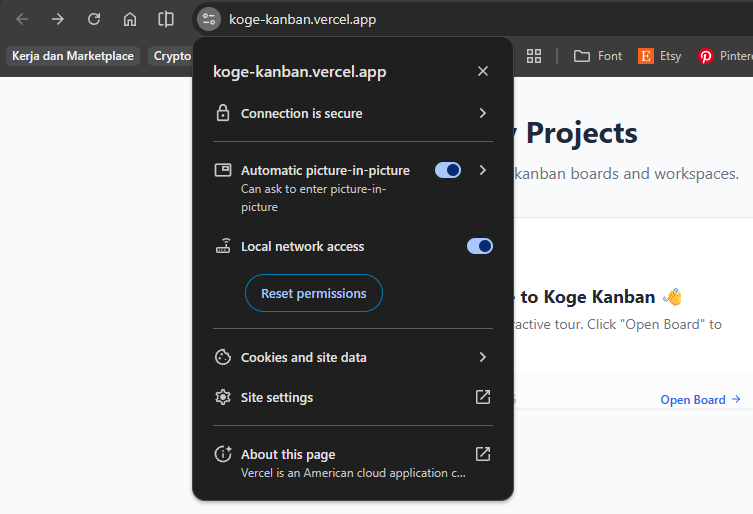Open Site settings external link icon
This screenshot has width=753, height=514.
click(482, 397)
